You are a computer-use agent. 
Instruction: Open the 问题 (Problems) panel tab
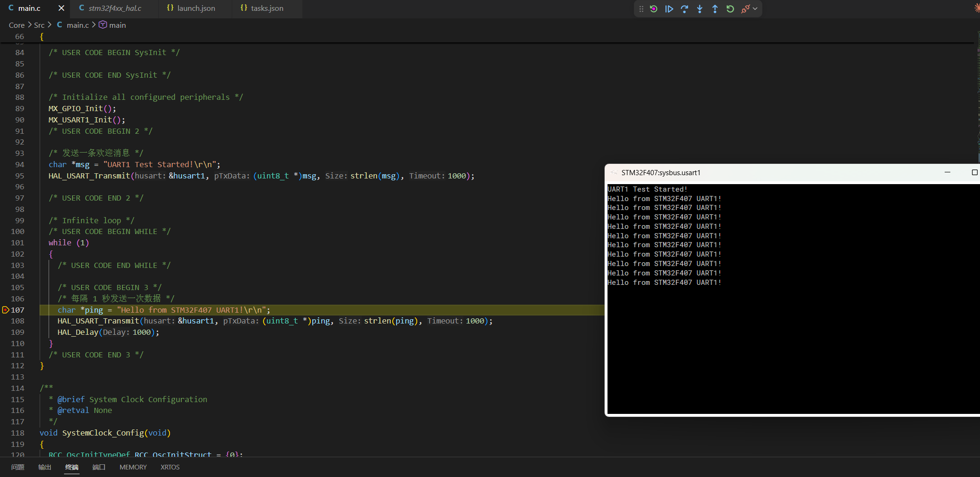[18, 467]
